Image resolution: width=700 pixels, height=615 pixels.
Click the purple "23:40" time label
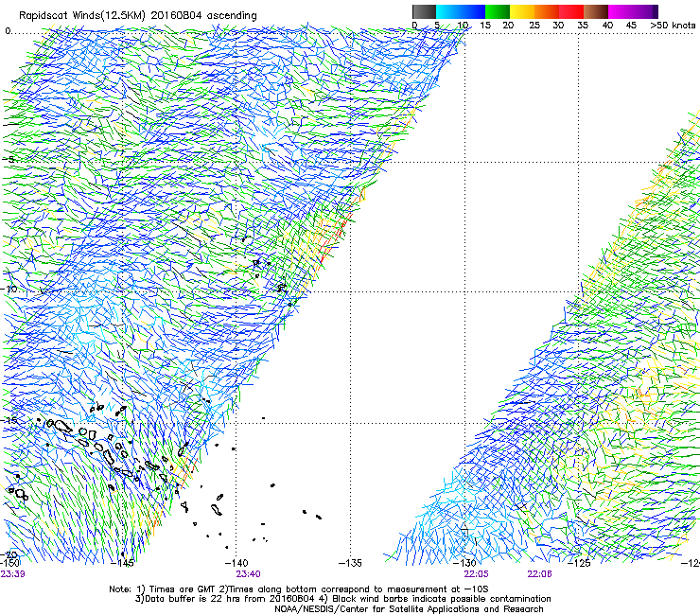pos(248,574)
